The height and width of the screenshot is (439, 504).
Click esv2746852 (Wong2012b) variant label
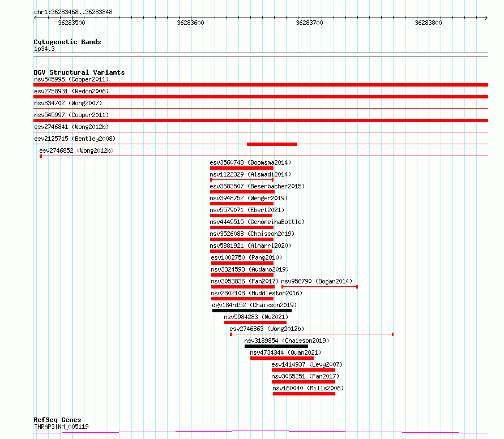click(x=76, y=150)
